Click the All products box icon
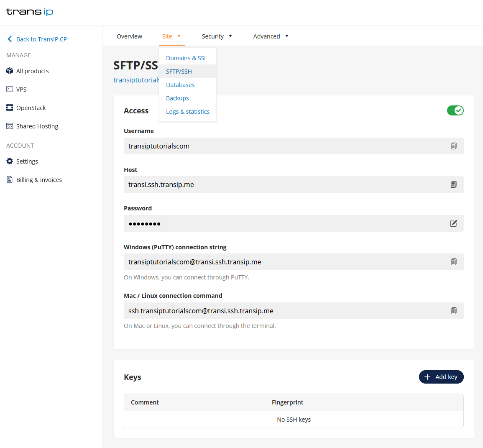The image size is (483, 448). (x=10, y=71)
